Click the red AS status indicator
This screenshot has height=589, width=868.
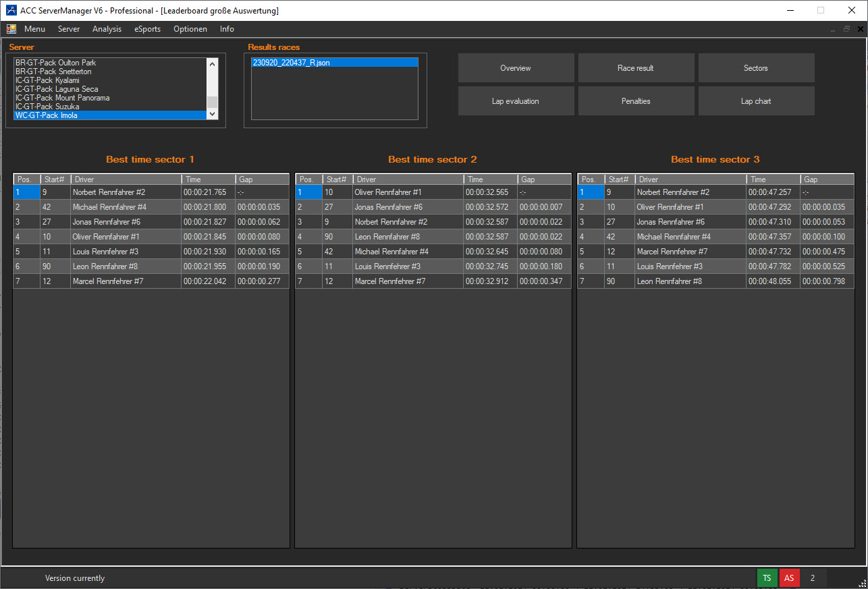(789, 578)
